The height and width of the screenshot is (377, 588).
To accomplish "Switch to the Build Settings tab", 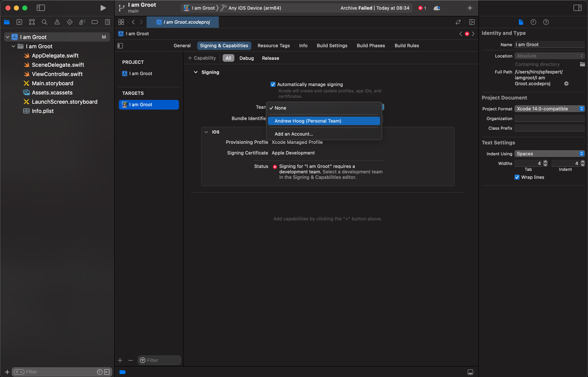I will pos(332,46).
